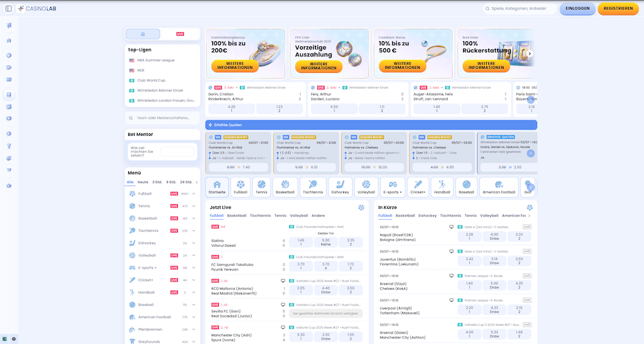
Task: Click the trophy icon in left sidebar
Action: click(x=9, y=146)
